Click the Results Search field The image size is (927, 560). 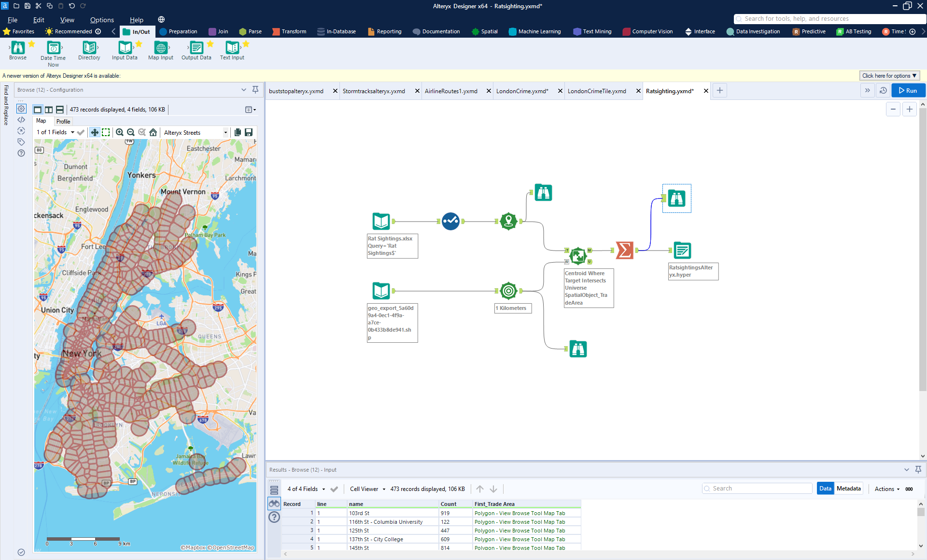(x=757, y=489)
